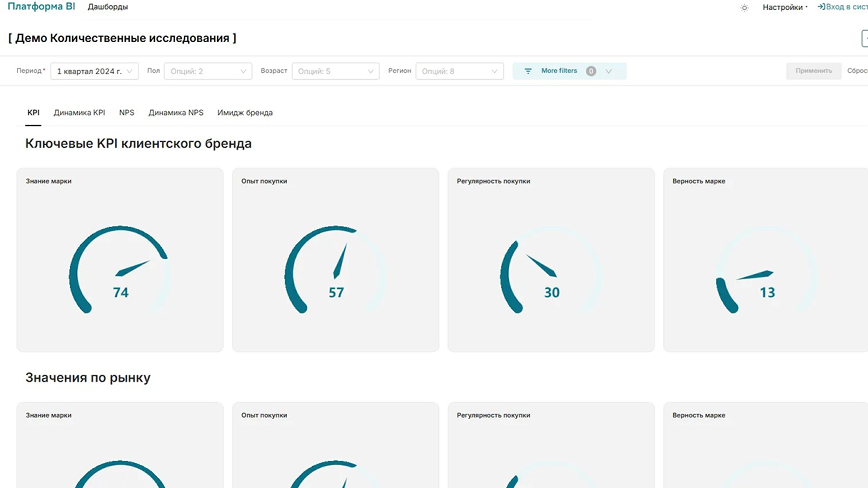Open the Регион options dropdown
Image resolution: width=868 pixels, height=488 pixels.
pos(460,71)
